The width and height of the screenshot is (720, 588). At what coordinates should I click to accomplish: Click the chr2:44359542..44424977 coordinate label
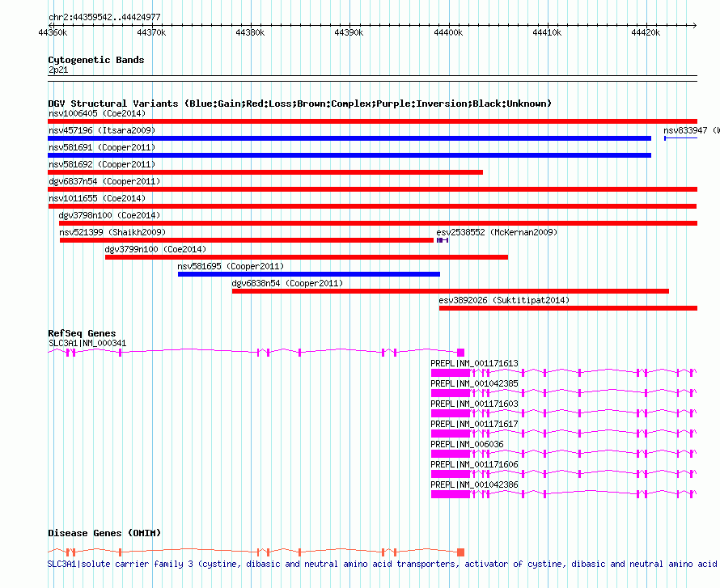click(104, 18)
